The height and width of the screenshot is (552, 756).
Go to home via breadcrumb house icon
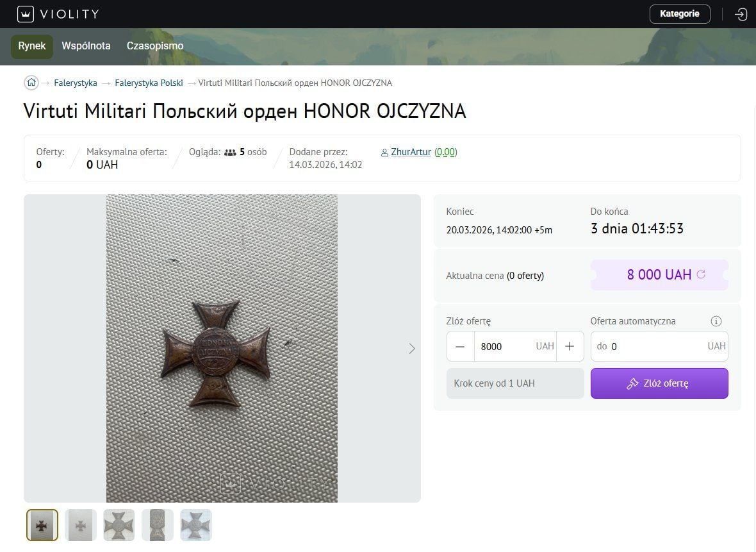click(x=31, y=83)
